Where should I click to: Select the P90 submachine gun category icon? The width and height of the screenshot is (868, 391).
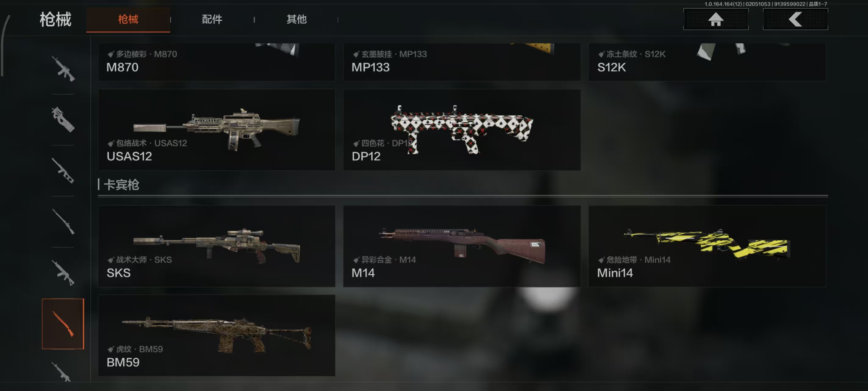63,119
